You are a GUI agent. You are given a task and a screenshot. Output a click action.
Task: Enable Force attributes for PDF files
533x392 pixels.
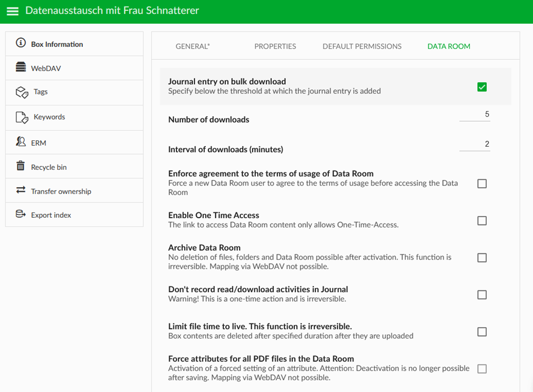click(482, 369)
